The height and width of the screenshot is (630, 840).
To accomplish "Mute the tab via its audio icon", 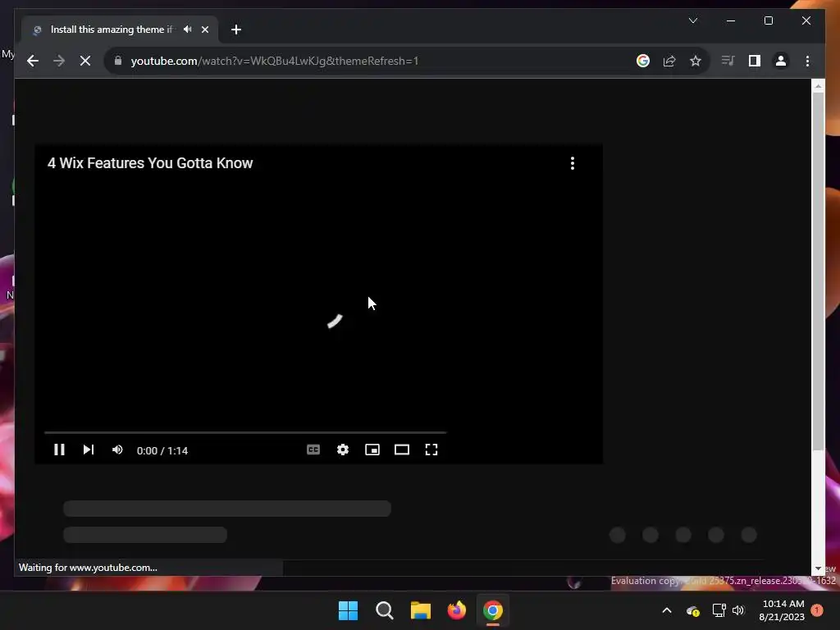I will (x=188, y=30).
